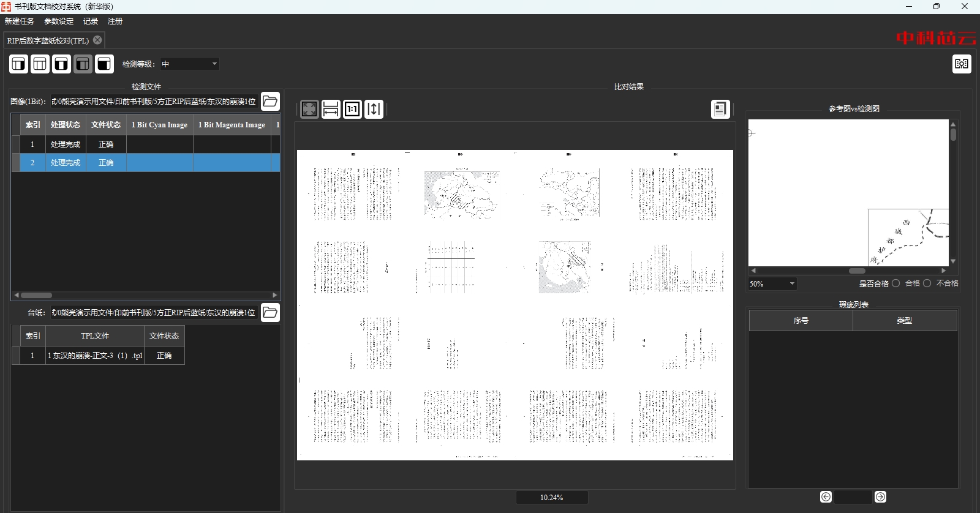Image resolution: width=980 pixels, height=513 pixels.
Task: Click the fit-to-height view icon
Action: (x=374, y=110)
